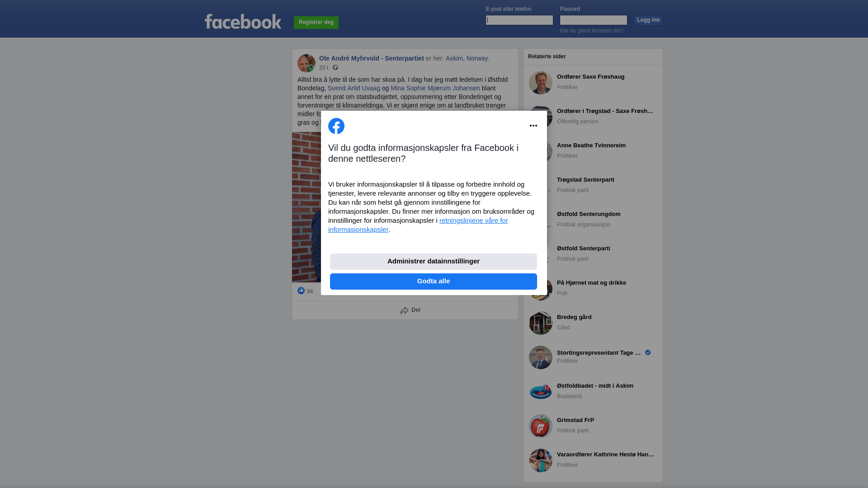Focus the E-post eller telefon field
Image resolution: width=868 pixels, height=488 pixels.
519,20
